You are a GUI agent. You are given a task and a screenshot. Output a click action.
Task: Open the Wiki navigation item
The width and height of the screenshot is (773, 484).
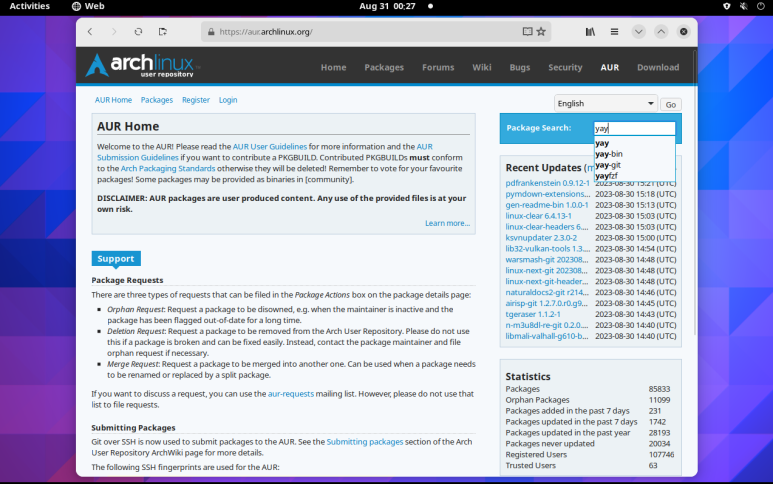point(482,68)
